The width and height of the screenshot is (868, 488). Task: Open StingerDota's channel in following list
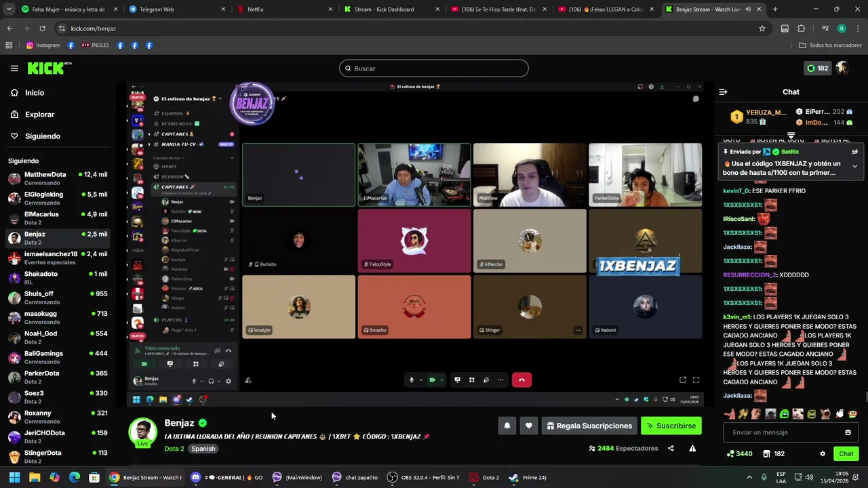[x=58, y=456]
